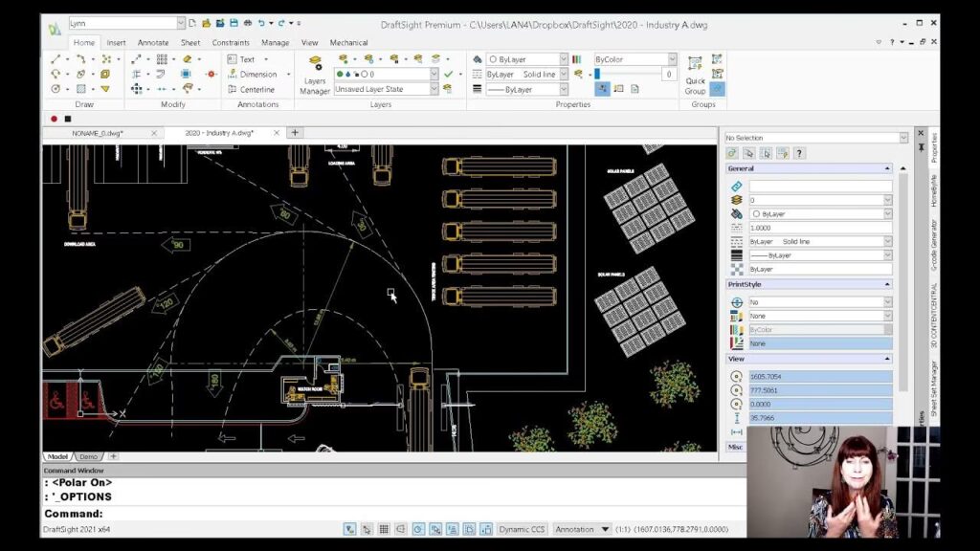Toggle Snap mode in status bar
980x551 pixels.
tap(367, 529)
